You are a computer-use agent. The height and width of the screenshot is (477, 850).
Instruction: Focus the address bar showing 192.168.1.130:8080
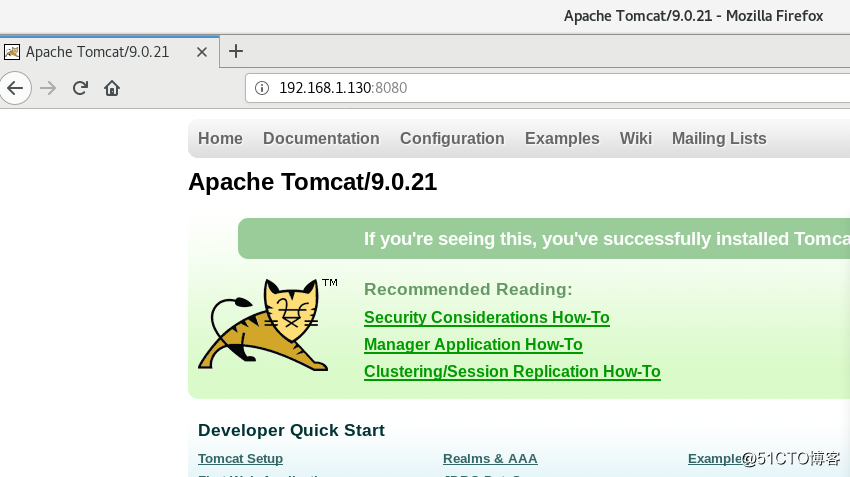548,88
